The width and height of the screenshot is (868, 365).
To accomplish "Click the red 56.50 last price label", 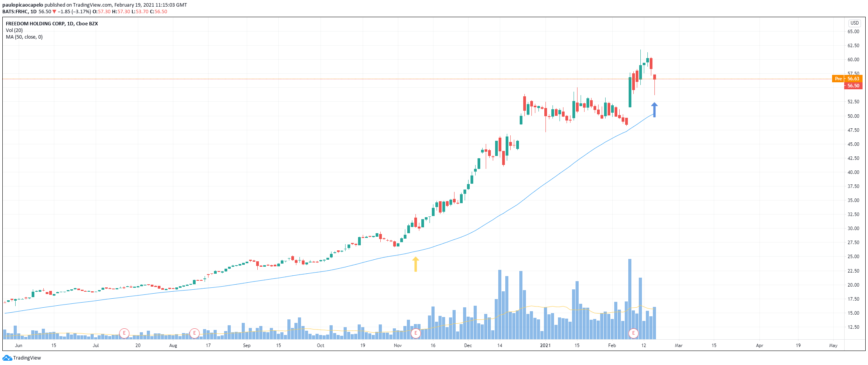I will pos(853,86).
